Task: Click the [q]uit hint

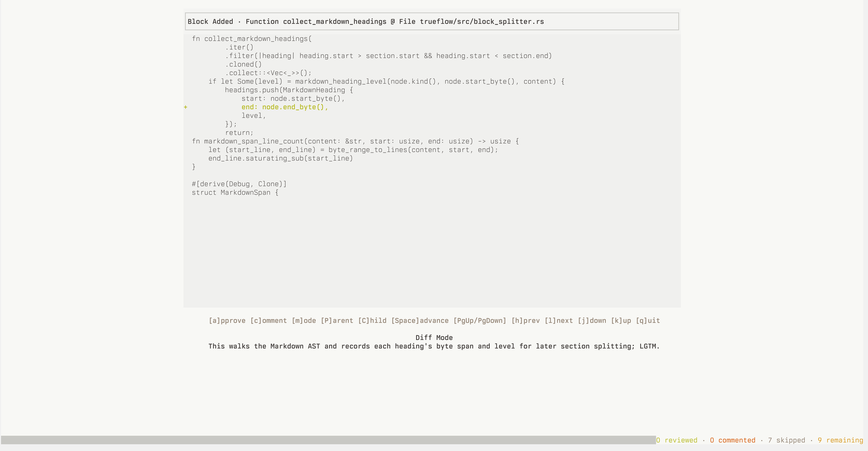Action: (648, 321)
